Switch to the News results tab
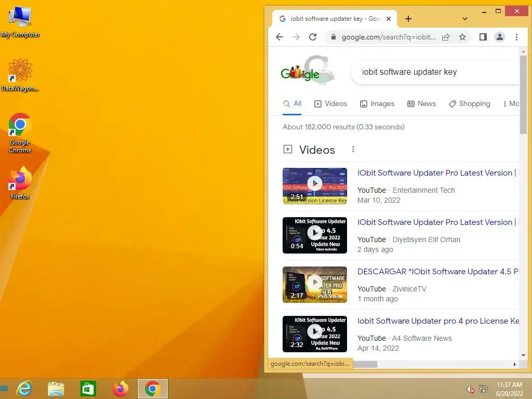The height and width of the screenshot is (399, 532). (421, 104)
